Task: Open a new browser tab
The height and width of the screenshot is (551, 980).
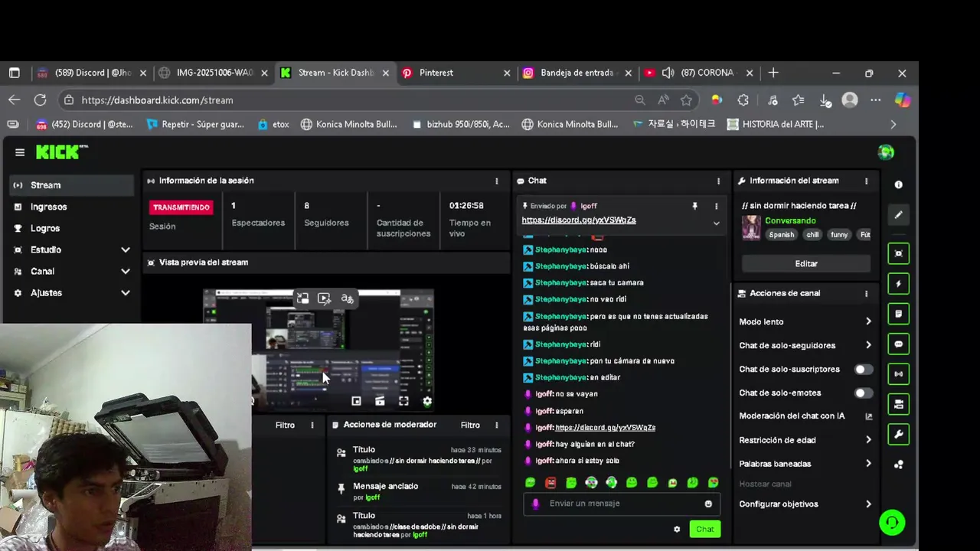Action: pos(773,73)
